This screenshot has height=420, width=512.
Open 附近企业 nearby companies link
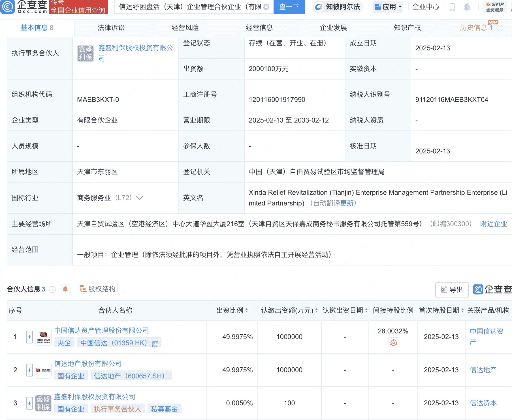(x=493, y=224)
